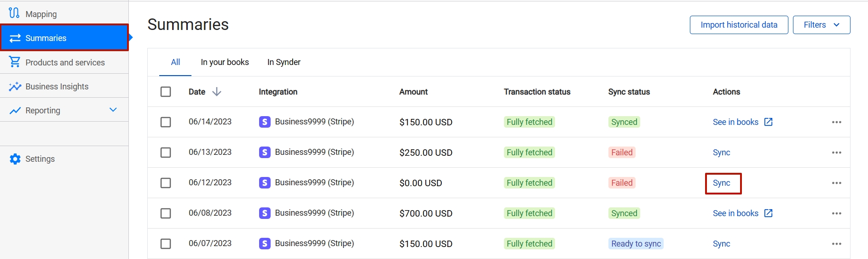
Task: Click Sync link for 06/12/2023 row
Action: pos(722,183)
